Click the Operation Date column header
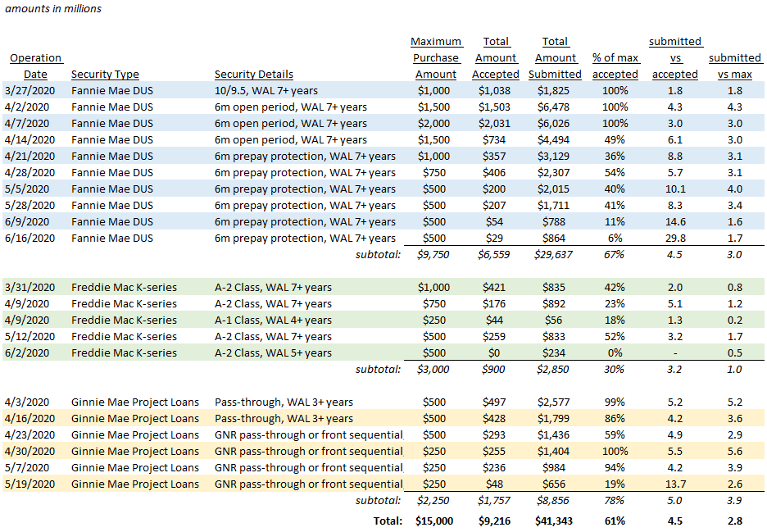This screenshot has height=532, width=767. [x=35, y=66]
